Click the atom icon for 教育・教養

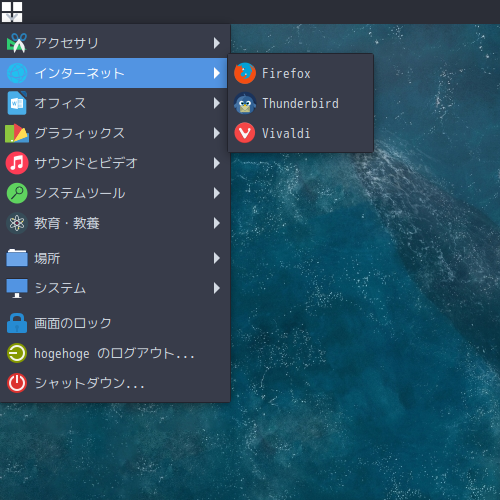click(x=17, y=223)
